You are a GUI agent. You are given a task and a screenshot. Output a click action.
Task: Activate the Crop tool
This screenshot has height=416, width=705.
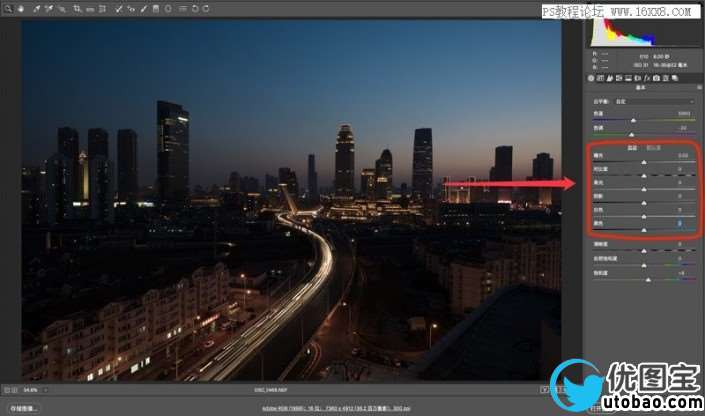[x=77, y=8]
